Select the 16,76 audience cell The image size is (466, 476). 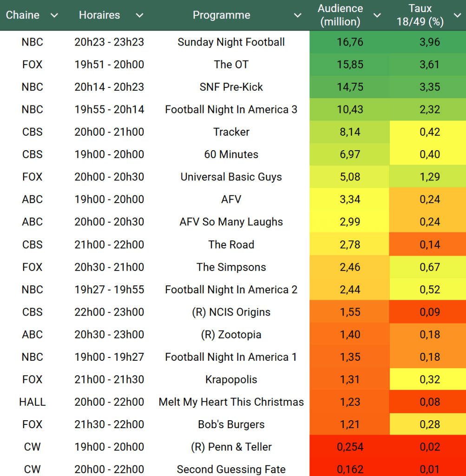[350, 42]
